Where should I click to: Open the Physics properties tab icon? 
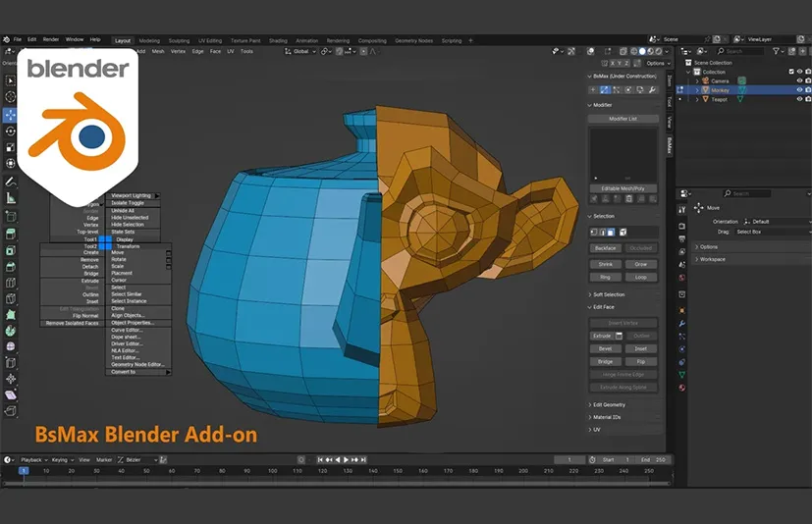(682, 349)
